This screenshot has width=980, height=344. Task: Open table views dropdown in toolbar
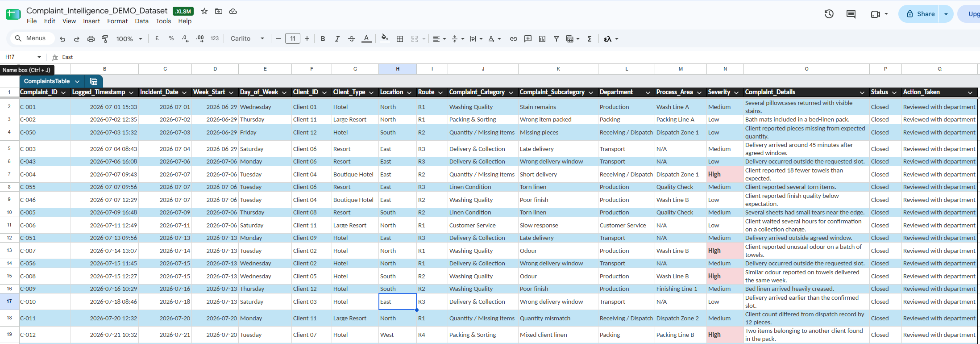(573, 39)
